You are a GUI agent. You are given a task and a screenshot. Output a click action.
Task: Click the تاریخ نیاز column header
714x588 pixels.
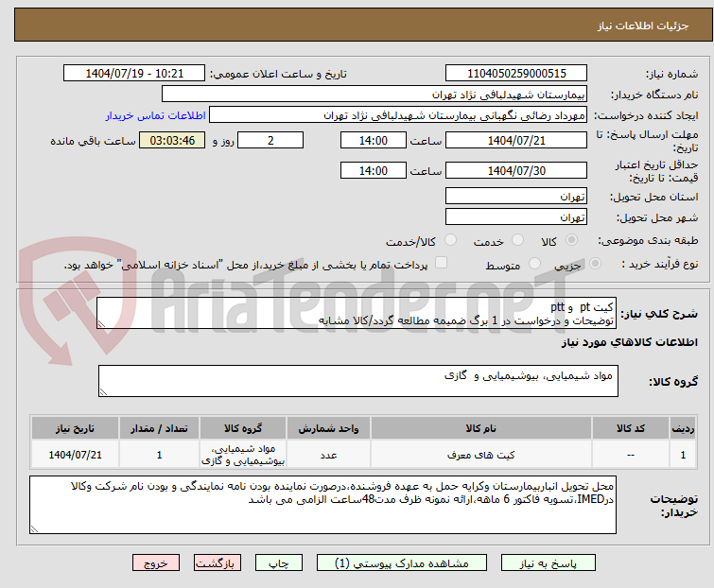(75, 428)
